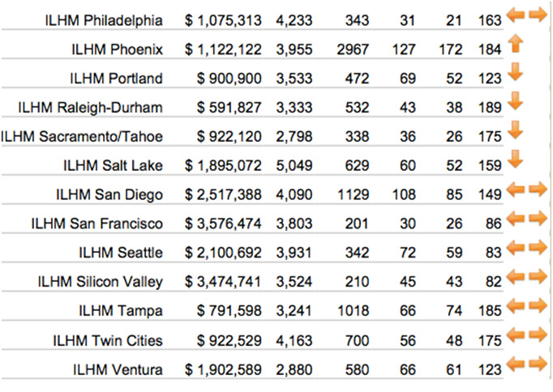Image resolution: width=553 pixels, height=392 pixels.
Task: Click the up arrow icon for ILHM Phoenix
Action: (x=515, y=45)
